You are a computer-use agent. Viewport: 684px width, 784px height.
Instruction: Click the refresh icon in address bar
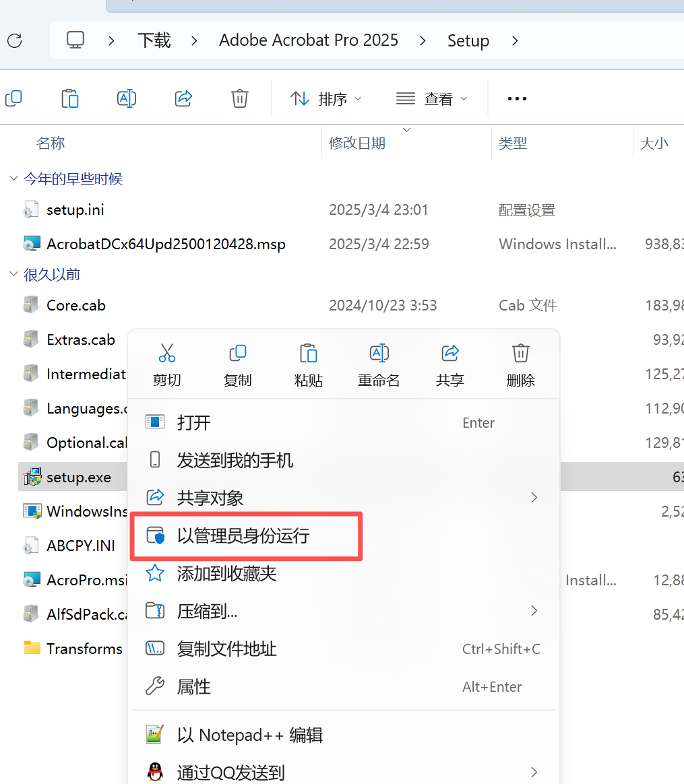coord(15,40)
